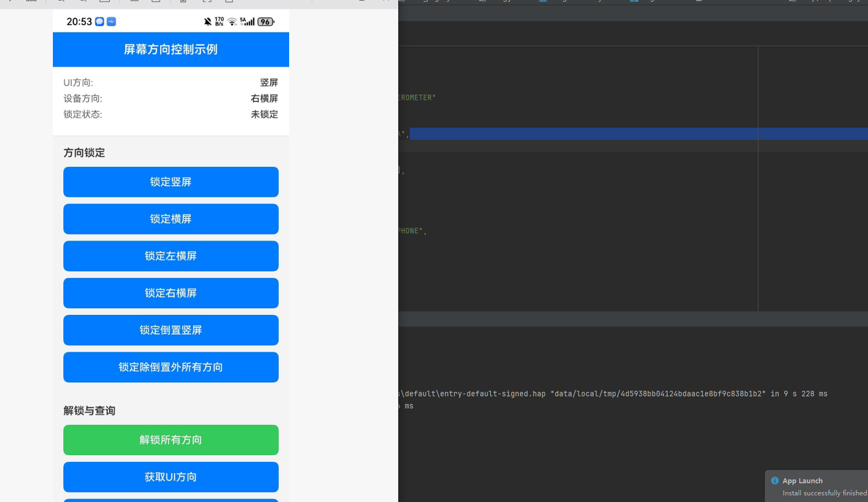This screenshot has height=502, width=868.
Task: Click the data/local/tmp path in log
Action: [x=658, y=394]
